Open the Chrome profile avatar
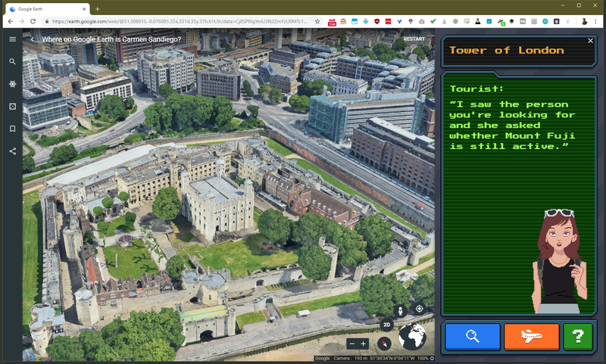606x364 pixels. [x=584, y=22]
